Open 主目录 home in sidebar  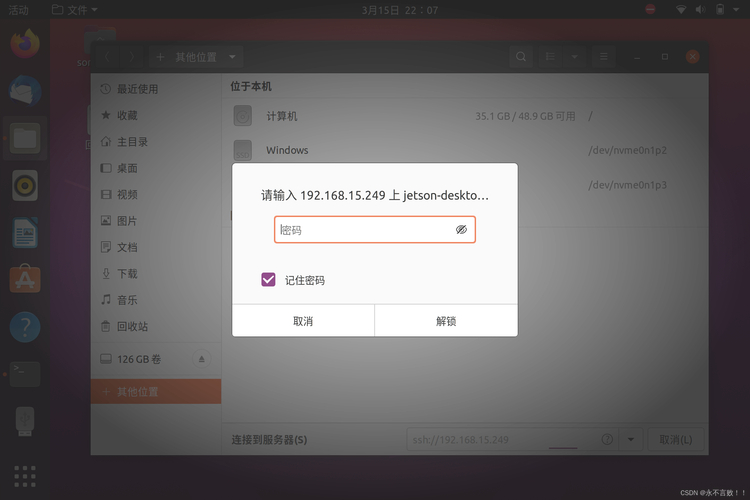click(x=156, y=142)
